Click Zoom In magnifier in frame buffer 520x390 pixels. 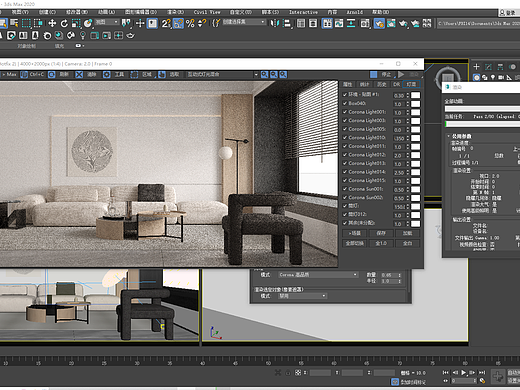pos(264,75)
